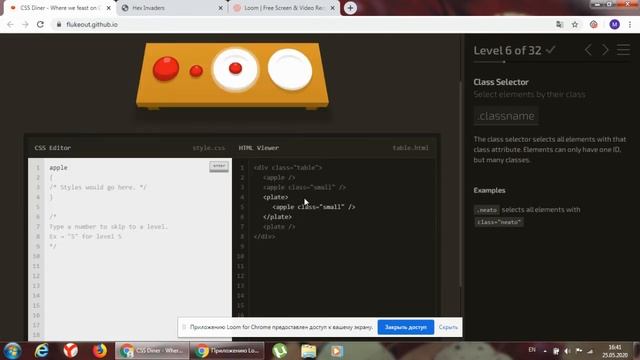Select the CSS Diner tab
This screenshot has height=360, width=640.
pos(59,8)
